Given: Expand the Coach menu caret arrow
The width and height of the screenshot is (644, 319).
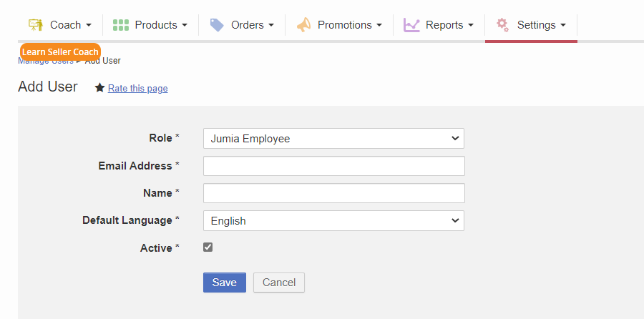Looking at the screenshot, I should pos(89,25).
